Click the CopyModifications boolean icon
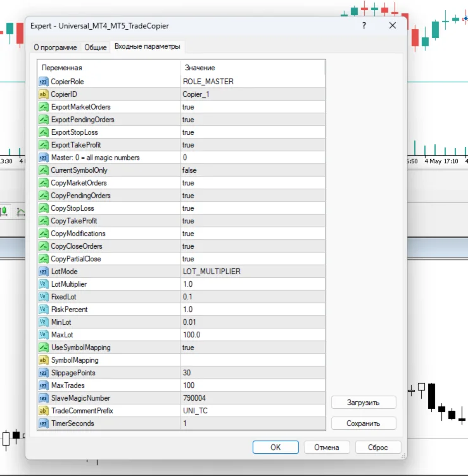 click(44, 234)
